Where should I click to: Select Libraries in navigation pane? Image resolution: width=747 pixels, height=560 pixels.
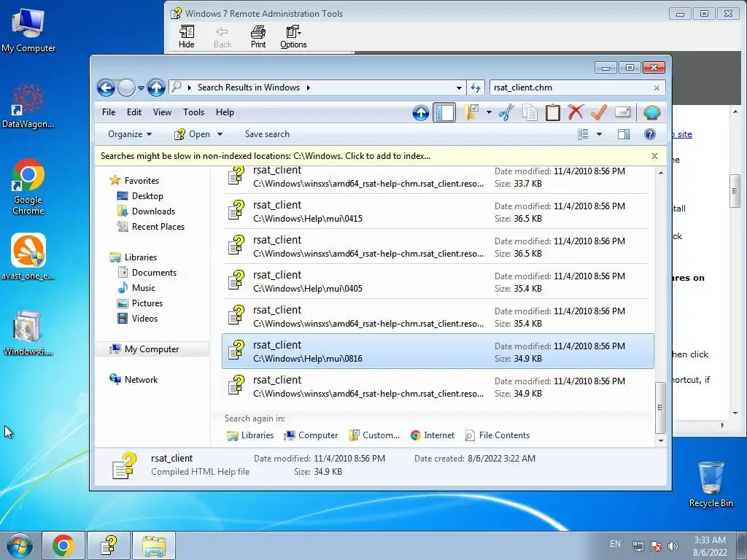141,257
